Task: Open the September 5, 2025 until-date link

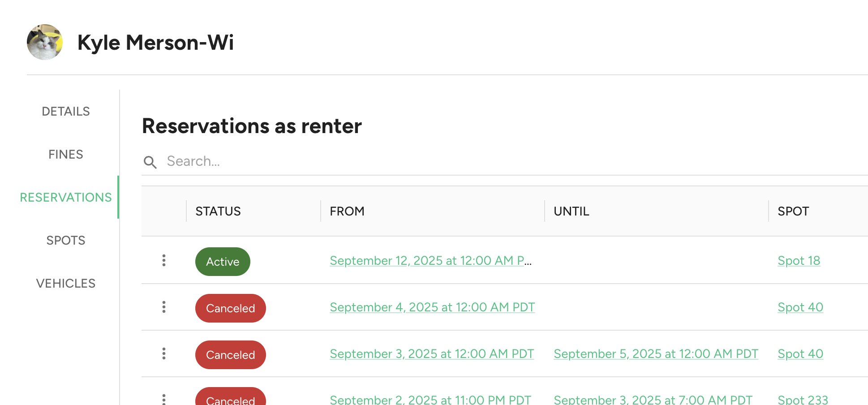Action: 656,353
